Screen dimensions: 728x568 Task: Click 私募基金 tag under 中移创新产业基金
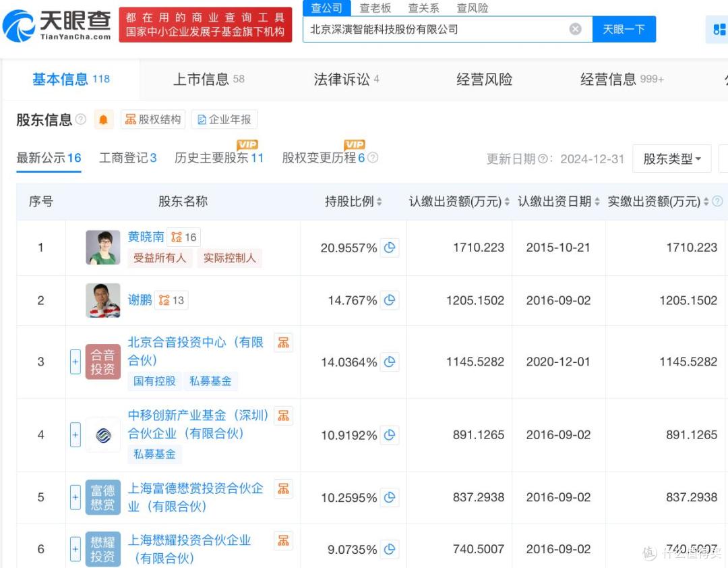tap(154, 454)
